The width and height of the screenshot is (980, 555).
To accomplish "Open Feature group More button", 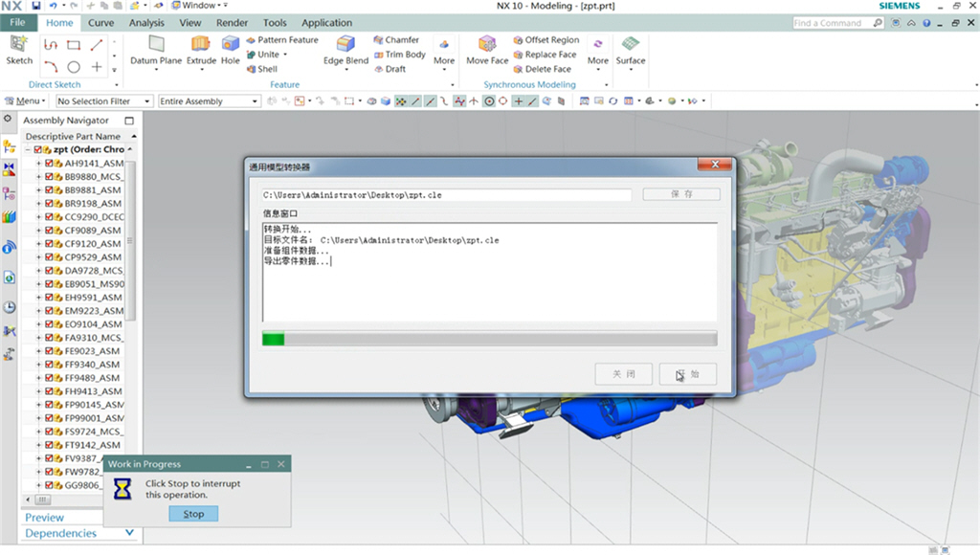I will [x=444, y=55].
